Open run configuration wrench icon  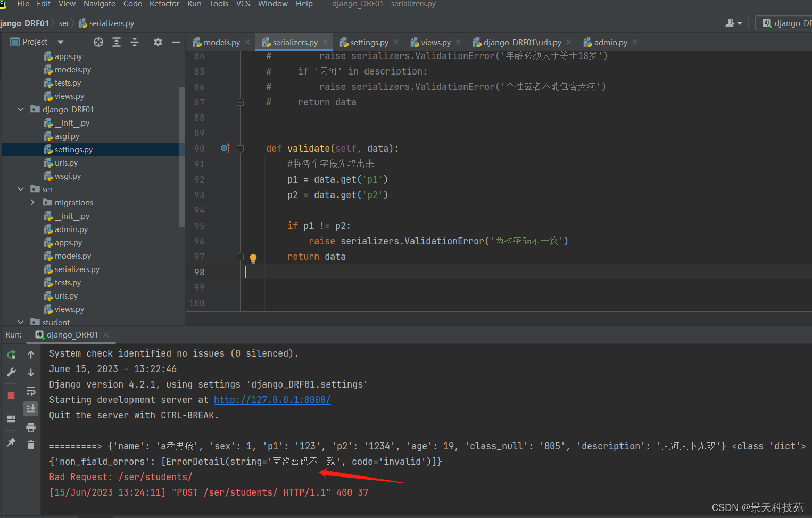pyautogui.click(x=11, y=373)
